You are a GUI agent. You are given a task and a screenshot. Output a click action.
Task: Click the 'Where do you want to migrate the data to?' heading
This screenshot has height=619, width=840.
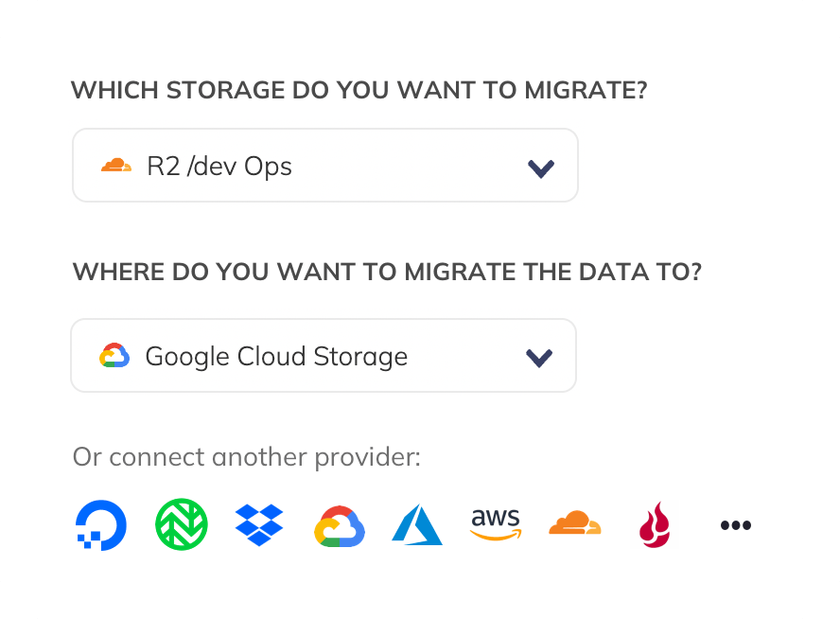[387, 273]
